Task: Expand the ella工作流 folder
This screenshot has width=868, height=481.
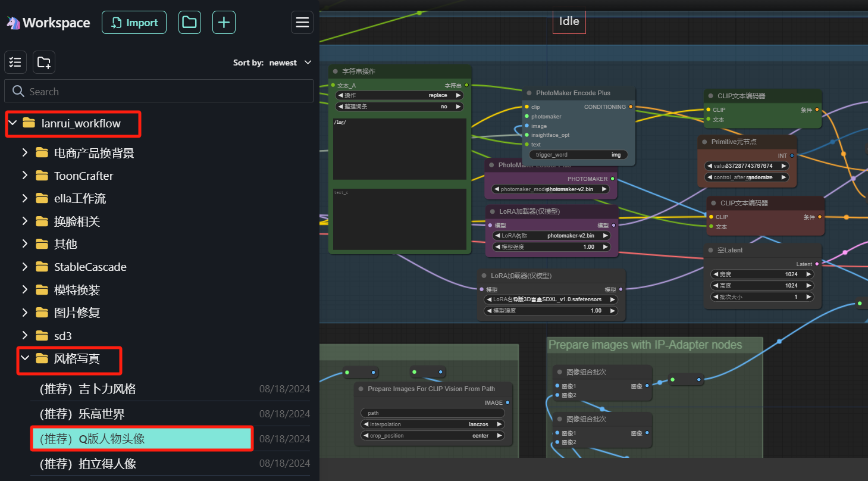Action: (25, 198)
